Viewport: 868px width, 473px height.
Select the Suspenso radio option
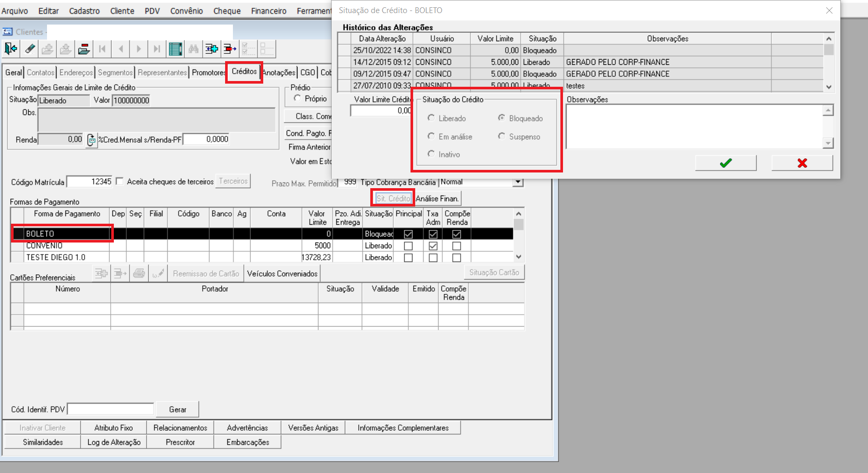501,136
